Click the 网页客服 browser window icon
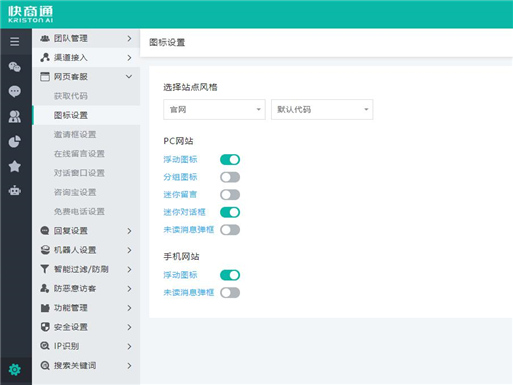513x385 pixels. click(45, 77)
